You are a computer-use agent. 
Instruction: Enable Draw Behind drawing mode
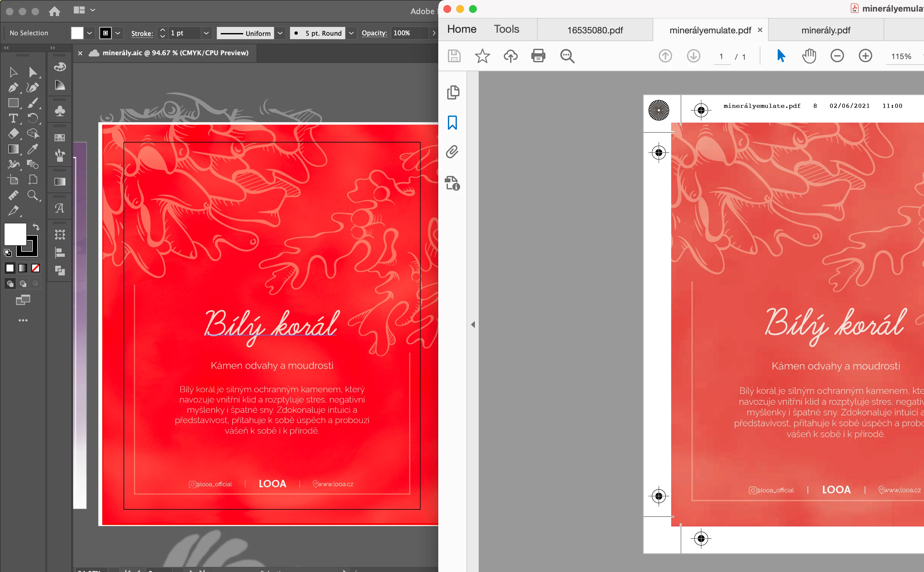point(23,284)
